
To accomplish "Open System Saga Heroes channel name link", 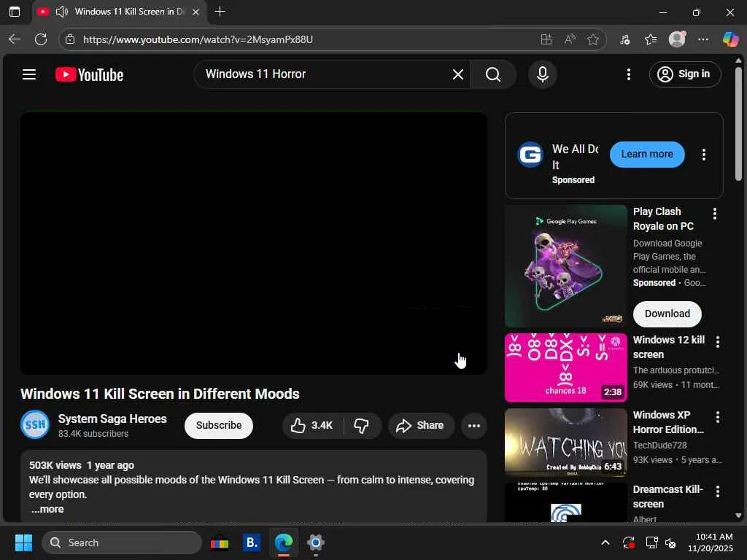I will (x=112, y=419).
